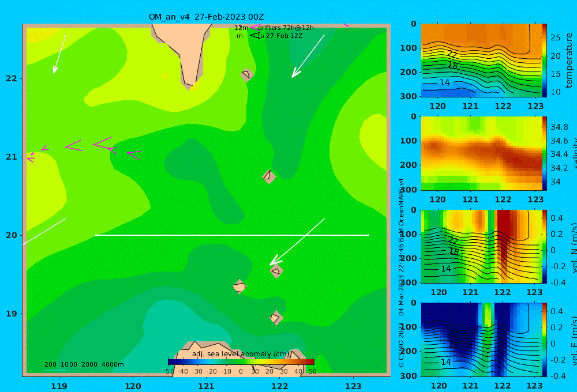
Task: Click the left endpoint of the 20N transect
Action: [96, 235]
